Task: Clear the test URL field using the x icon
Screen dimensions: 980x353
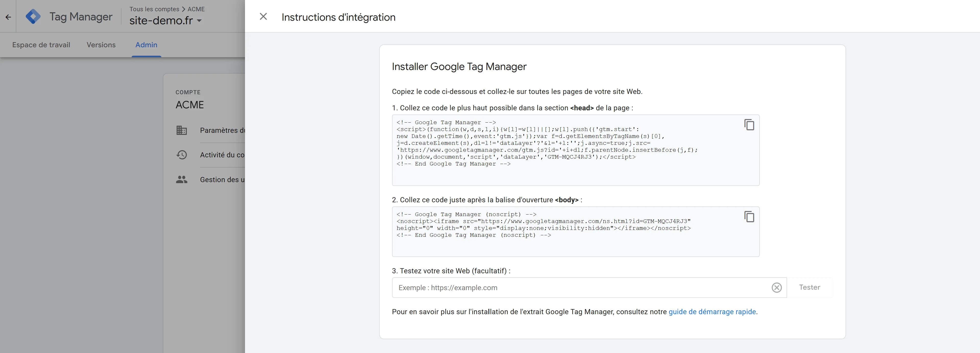Action: [x=776, y=288]
